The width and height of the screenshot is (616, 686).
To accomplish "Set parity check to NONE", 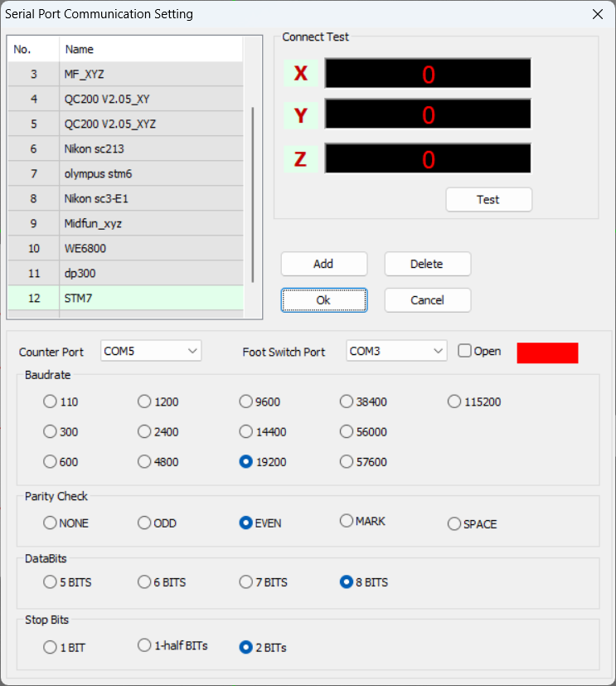I will pyautogui.click(x=51, y=523).
